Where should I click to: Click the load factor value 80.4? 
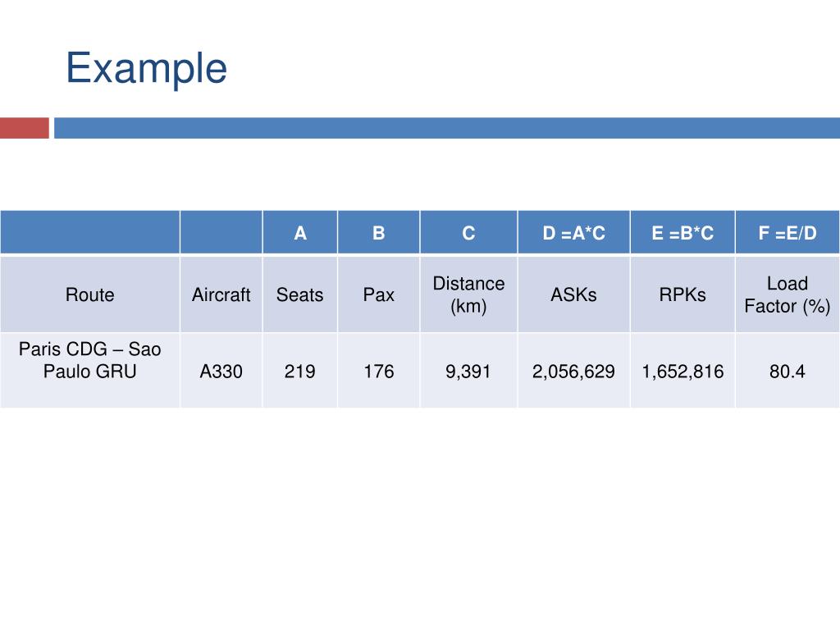[787, 371]
